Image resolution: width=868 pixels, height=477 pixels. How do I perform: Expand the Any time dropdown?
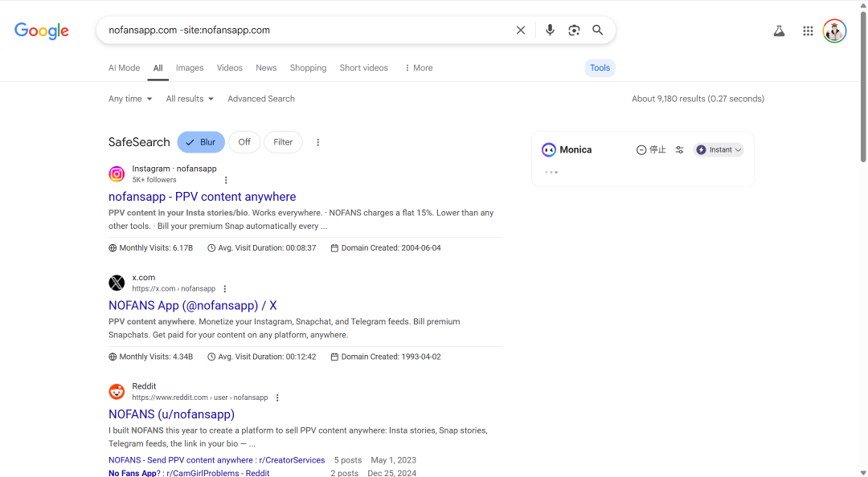coord(130,99)
